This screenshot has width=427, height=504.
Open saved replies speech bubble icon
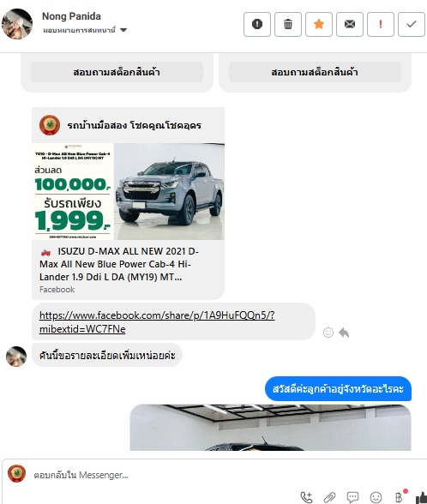[352, 497]
